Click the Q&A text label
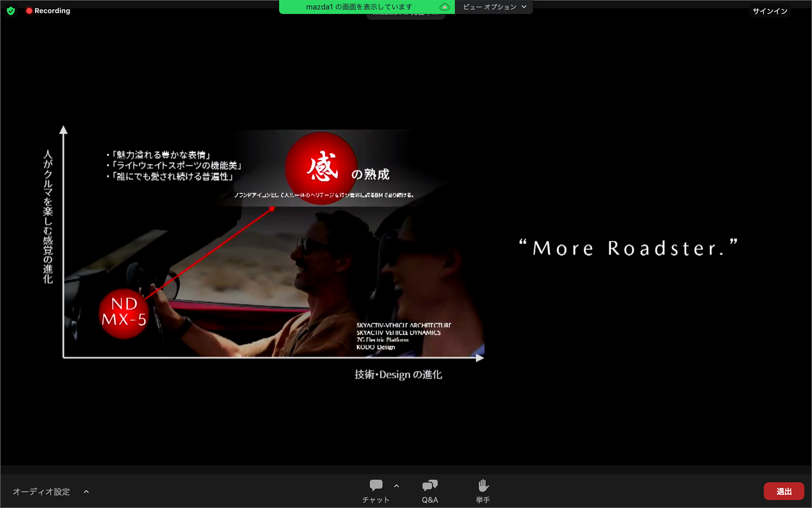 [430, 500]
